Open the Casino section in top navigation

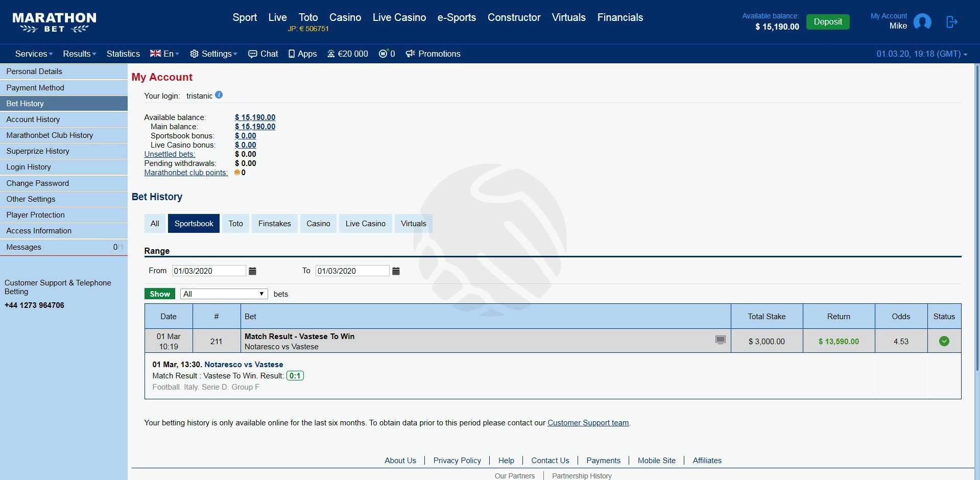345,17
